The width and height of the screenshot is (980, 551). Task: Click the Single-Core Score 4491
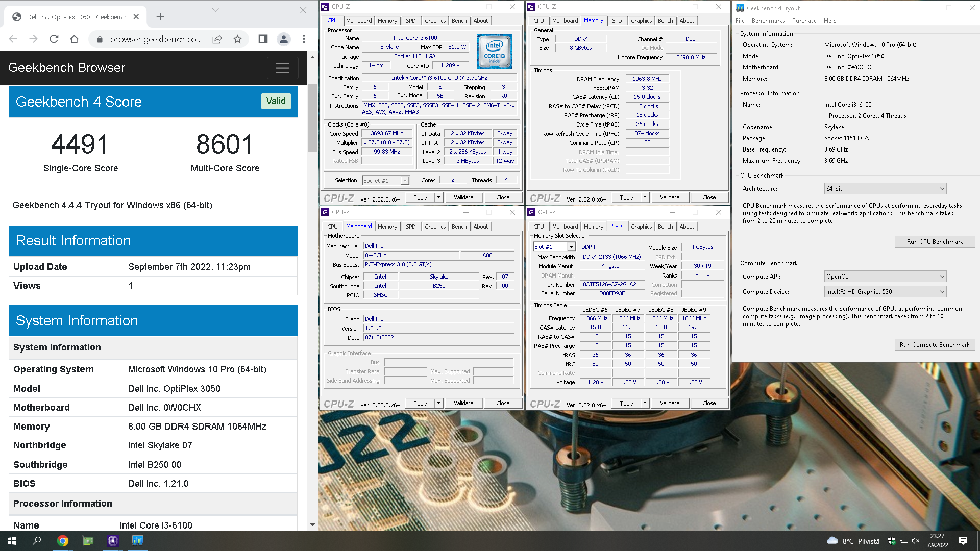point(80,144)
